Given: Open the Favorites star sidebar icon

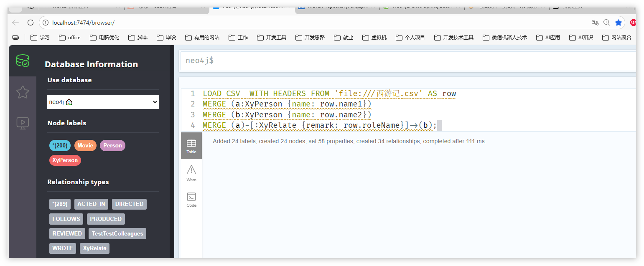Looking at the screenshot, I should click(x=23, y=92).
